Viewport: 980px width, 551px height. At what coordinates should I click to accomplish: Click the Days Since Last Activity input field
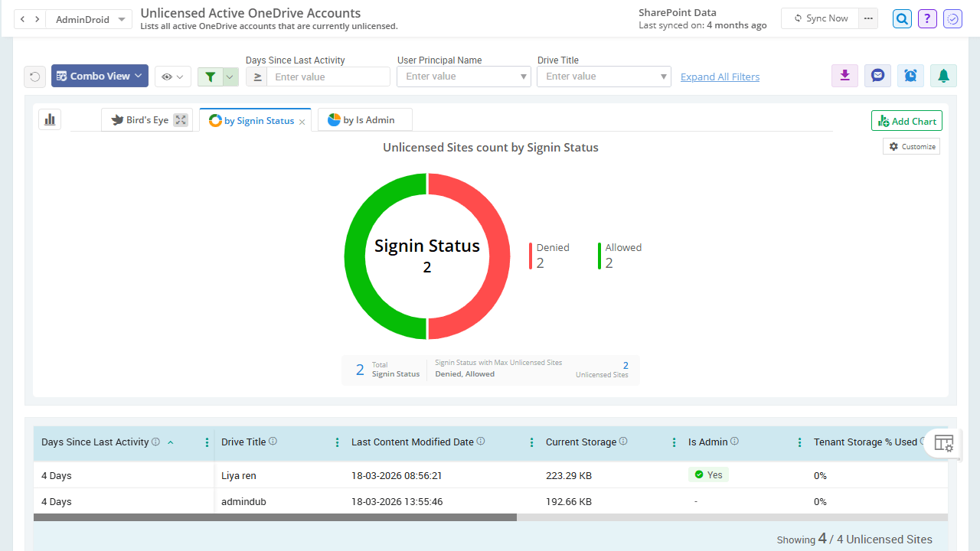[x=328, y=77]
